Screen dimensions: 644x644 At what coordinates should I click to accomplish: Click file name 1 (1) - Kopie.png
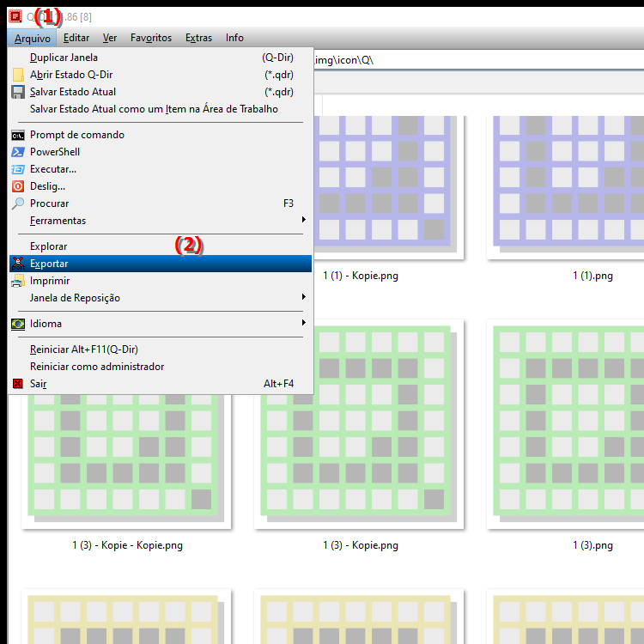click(x=361, y=276)
